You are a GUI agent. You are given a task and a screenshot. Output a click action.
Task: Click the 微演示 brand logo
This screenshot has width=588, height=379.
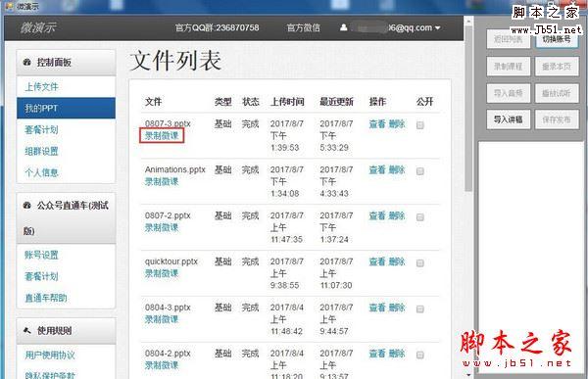point(38,27)
